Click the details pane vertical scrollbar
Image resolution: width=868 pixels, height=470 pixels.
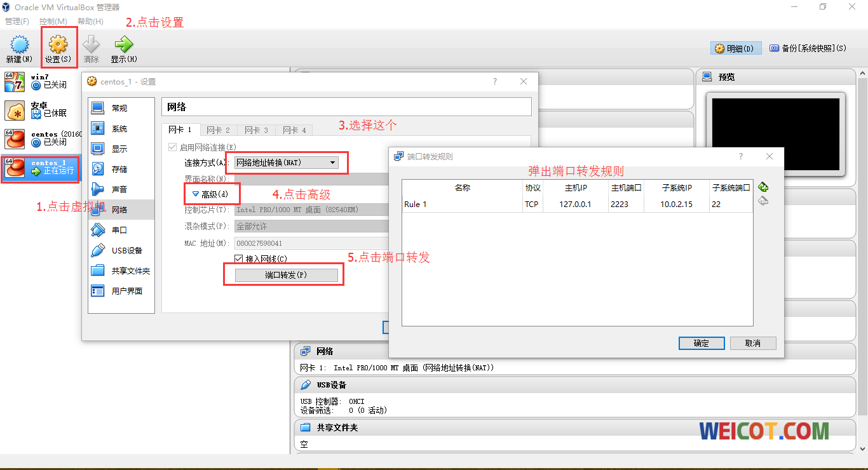(x=862, y=260)
